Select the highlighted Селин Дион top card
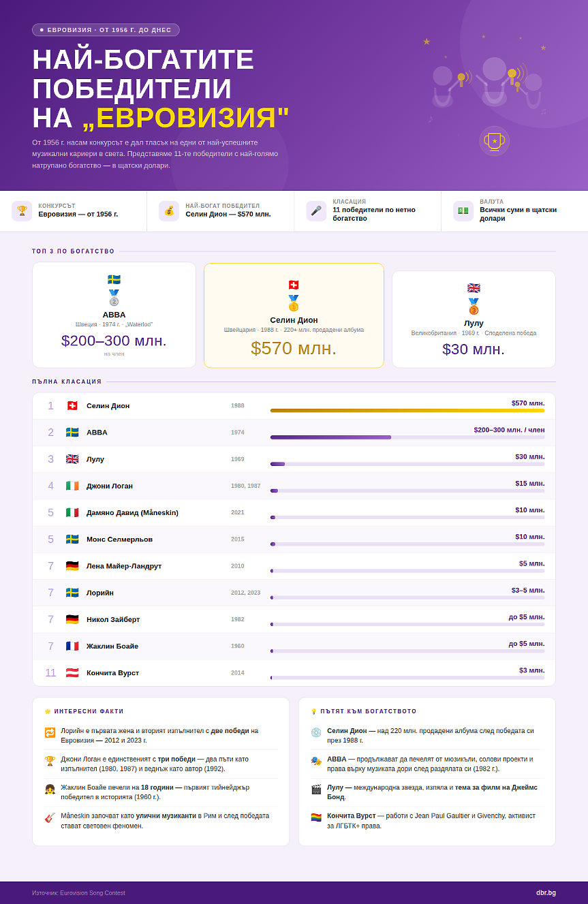 pos(294,315)
